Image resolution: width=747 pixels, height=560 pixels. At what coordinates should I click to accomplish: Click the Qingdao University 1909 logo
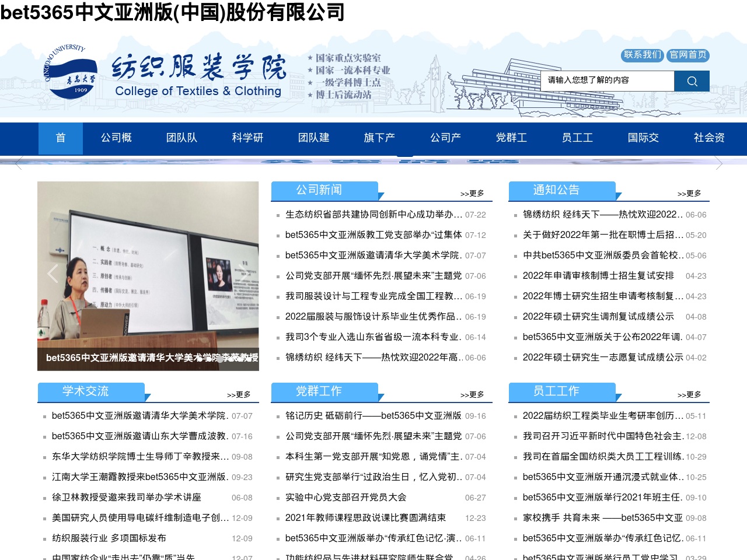point(70,71)
